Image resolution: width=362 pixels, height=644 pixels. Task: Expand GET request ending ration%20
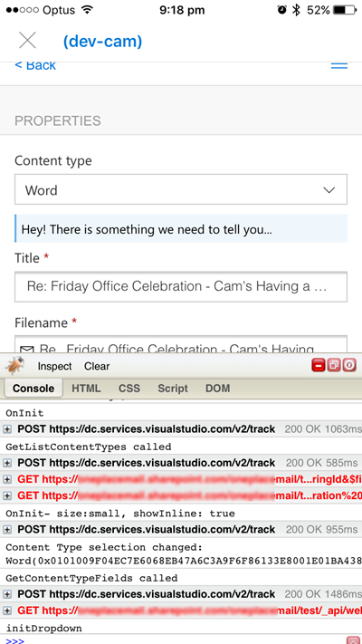coord(7,495)
